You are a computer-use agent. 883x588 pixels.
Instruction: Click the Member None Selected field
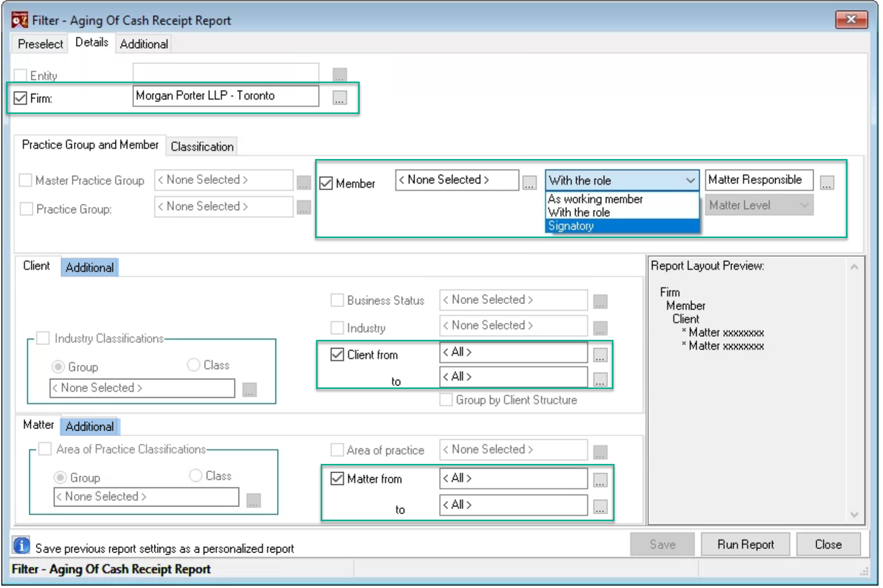457,180
